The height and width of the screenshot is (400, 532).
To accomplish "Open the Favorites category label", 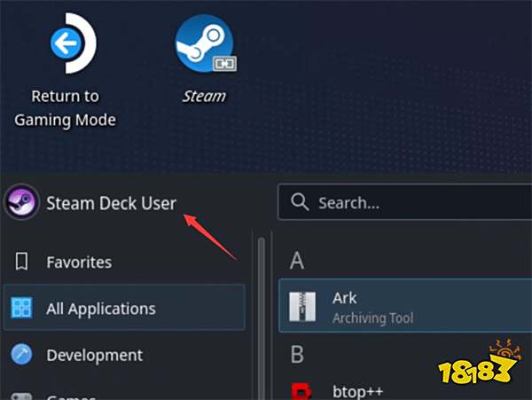I will (x=79, y=262).
